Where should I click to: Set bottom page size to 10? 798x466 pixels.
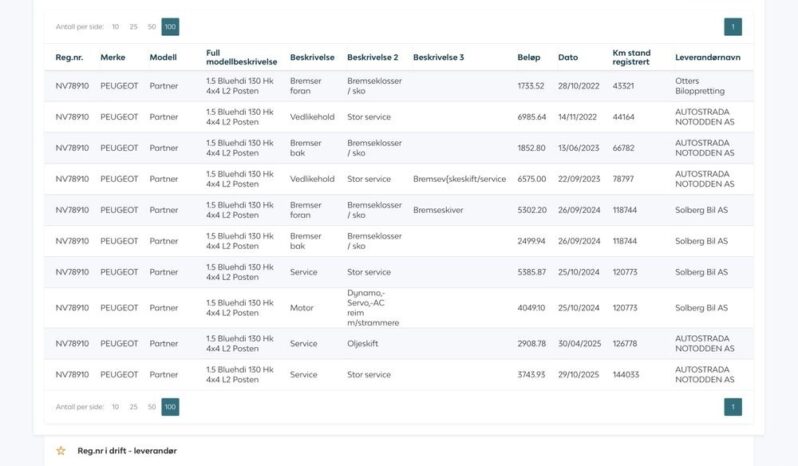tap(115, 407)
